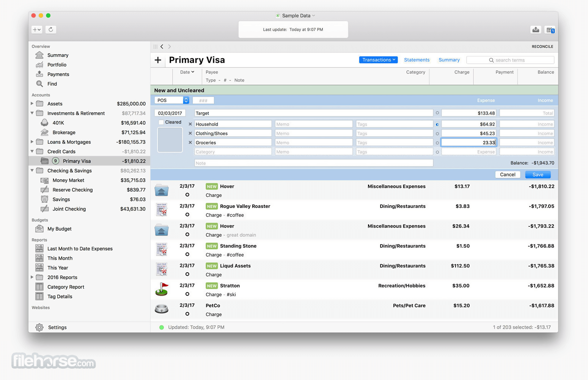Image resolution: width=588 pixels, height=380 pixels.
Task: Open the Transactions view dropdown
Action: (x=378, y=60)
